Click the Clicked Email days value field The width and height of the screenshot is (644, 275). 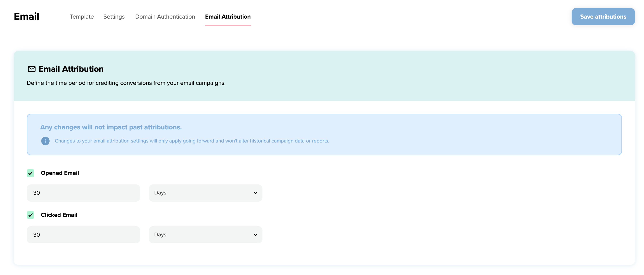[x=83, y=235]
